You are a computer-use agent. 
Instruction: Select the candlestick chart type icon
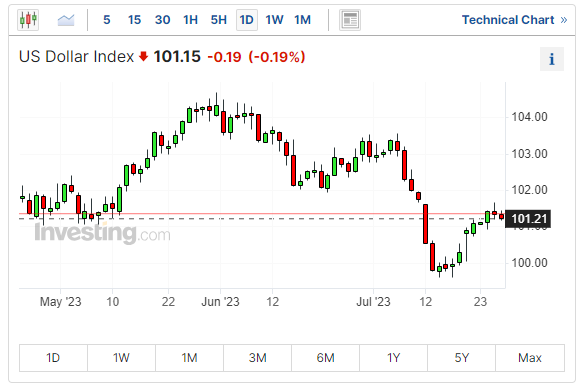28,20
